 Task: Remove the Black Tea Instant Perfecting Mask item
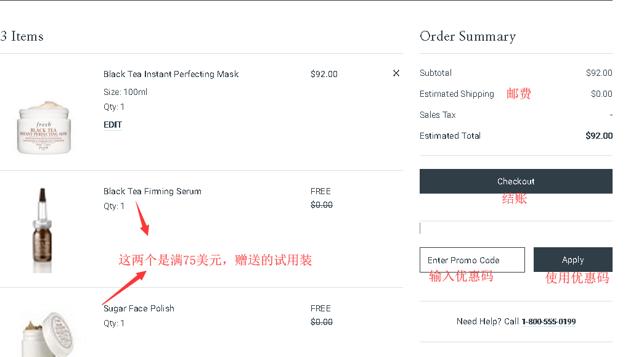coord(396,73)
